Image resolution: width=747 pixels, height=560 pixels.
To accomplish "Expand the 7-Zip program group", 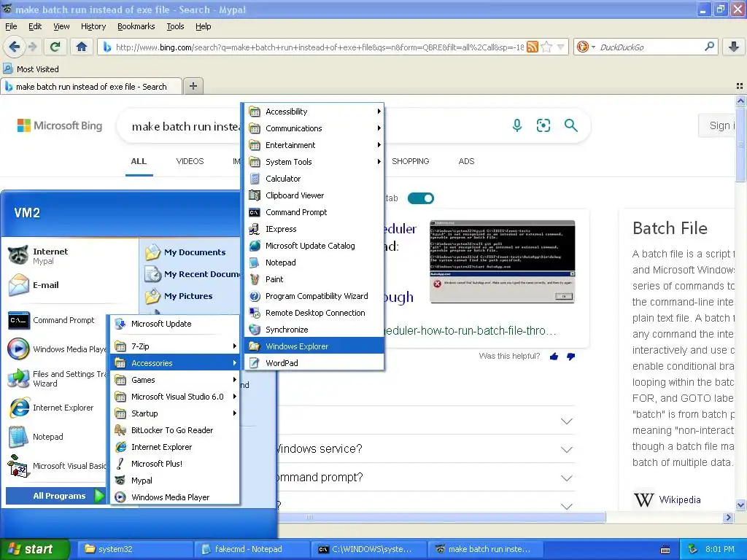I will [175, 346].
